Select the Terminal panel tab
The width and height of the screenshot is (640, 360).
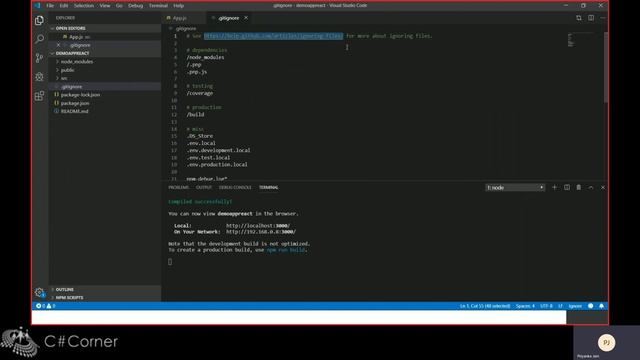(268, 187)
